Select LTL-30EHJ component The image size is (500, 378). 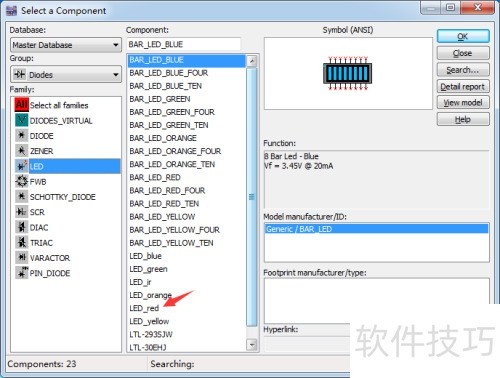148,347
